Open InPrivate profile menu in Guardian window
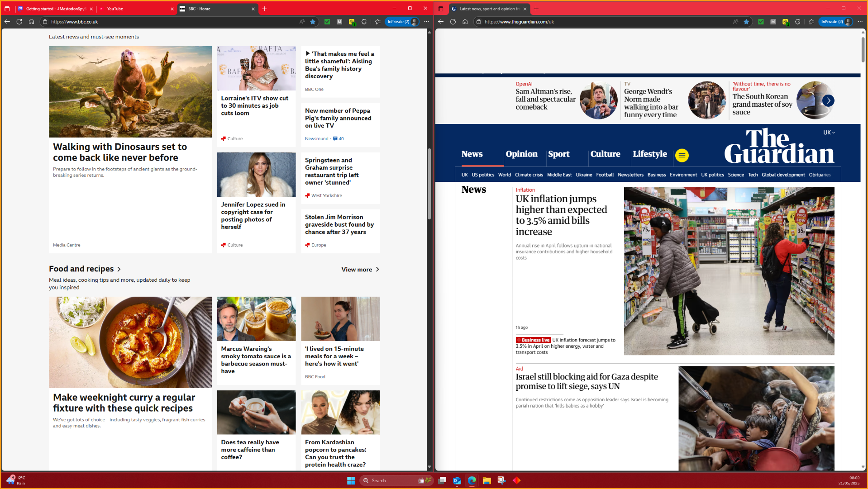The width and height of the screenshot is (868, 489). pos(836,22)
